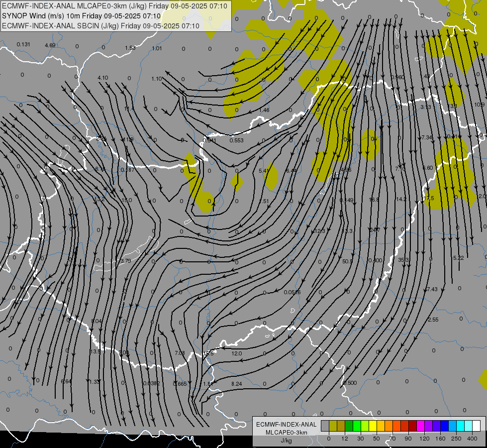Click the legend tick label '120'

[424, 439]
